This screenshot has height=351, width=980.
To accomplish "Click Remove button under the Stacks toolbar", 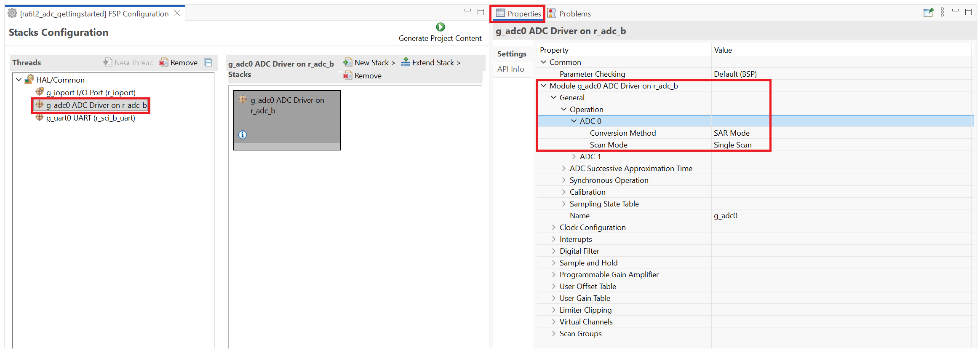I will [x=363, y=76].
